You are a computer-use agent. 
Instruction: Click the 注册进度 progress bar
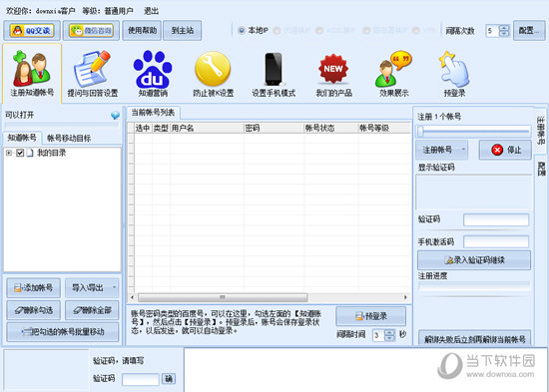point(474,287)
